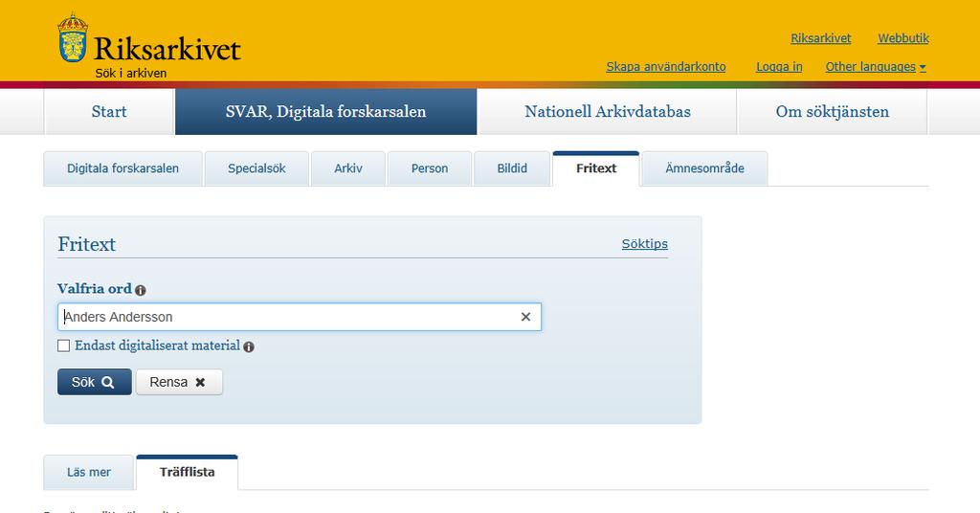
Task: Show the Läs mer tab
Action: [89, 473]
